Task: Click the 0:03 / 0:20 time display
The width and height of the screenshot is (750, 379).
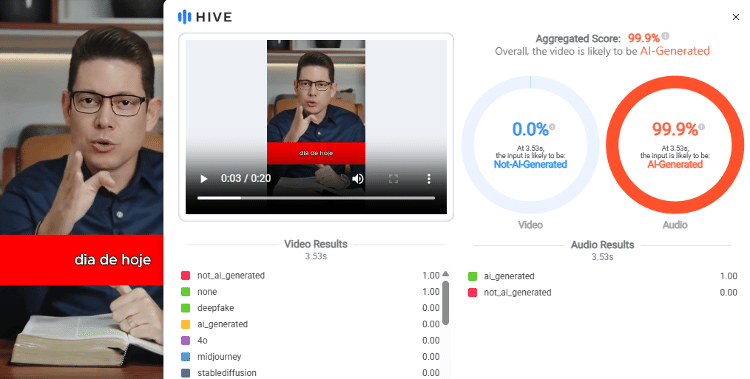Action: click(246, 178)
